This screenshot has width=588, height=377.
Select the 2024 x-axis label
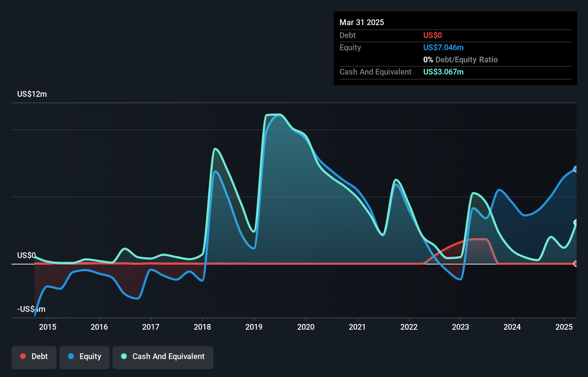(x=512, y=327)
